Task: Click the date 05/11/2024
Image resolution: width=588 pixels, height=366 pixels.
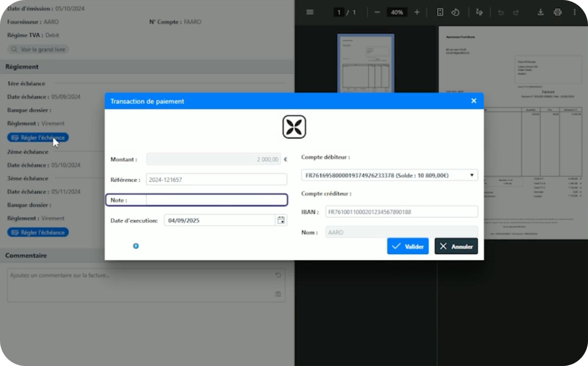Action: [66, 192]
